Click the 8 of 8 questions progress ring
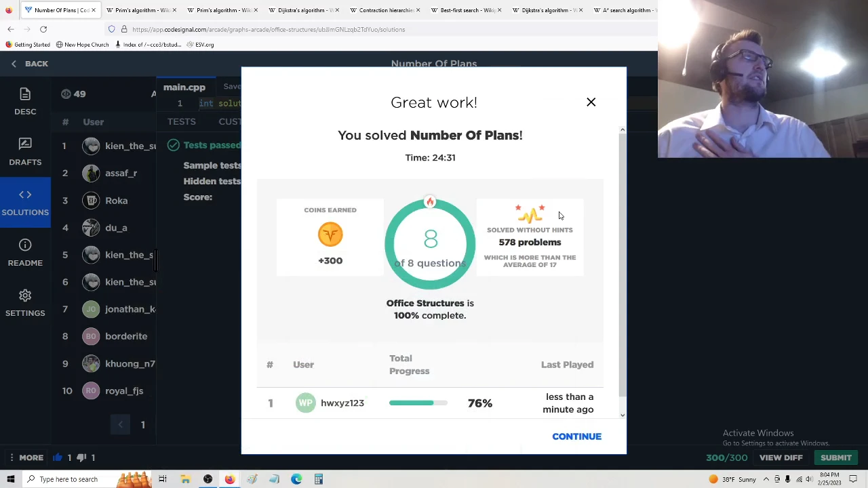This screenshot has height=488, width=868. tap(430, 244)
